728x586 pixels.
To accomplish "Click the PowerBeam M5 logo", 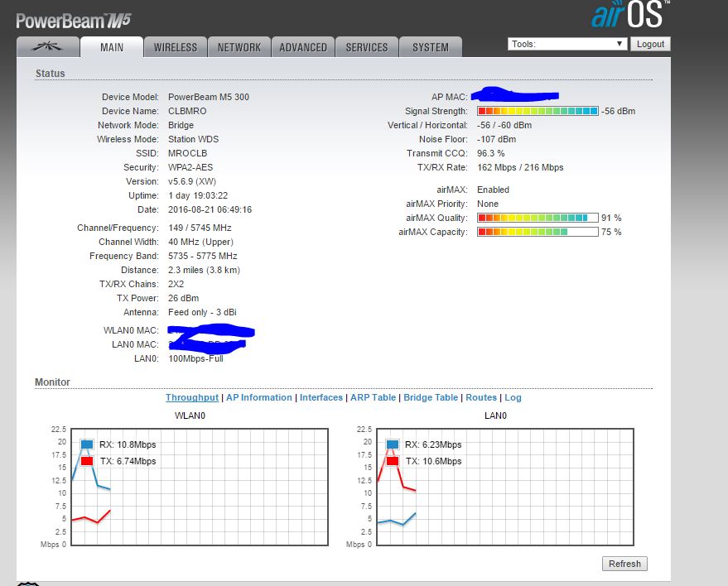I will pyautogui.click(x=74, y=21).
